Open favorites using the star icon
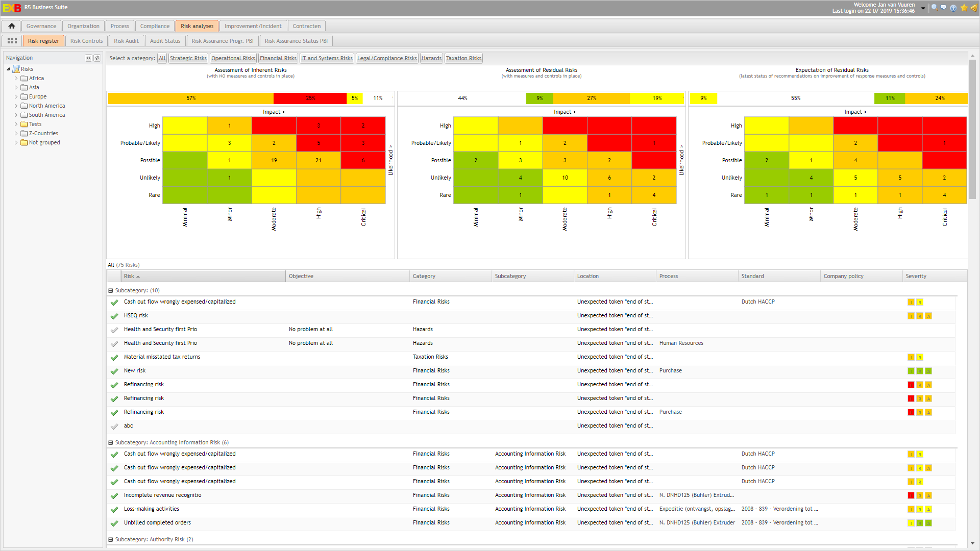The image size is (980, 551). [x=963, y=7]
